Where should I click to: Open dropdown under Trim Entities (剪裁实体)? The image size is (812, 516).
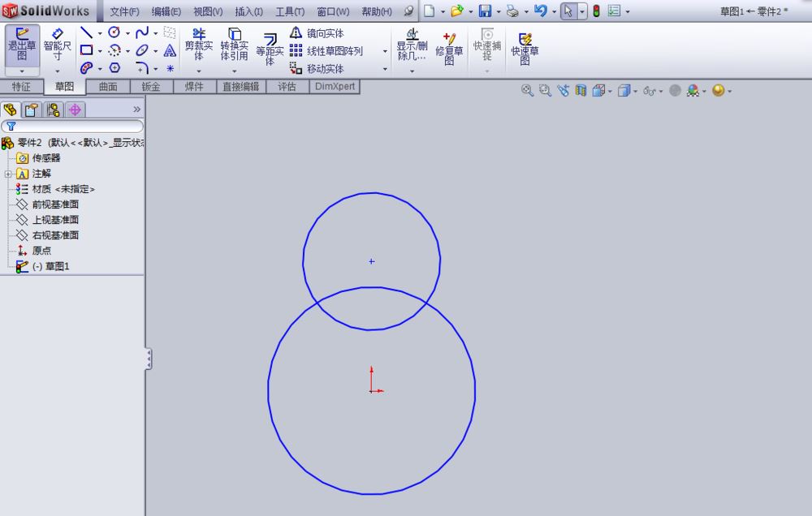(x=199, y=71)
